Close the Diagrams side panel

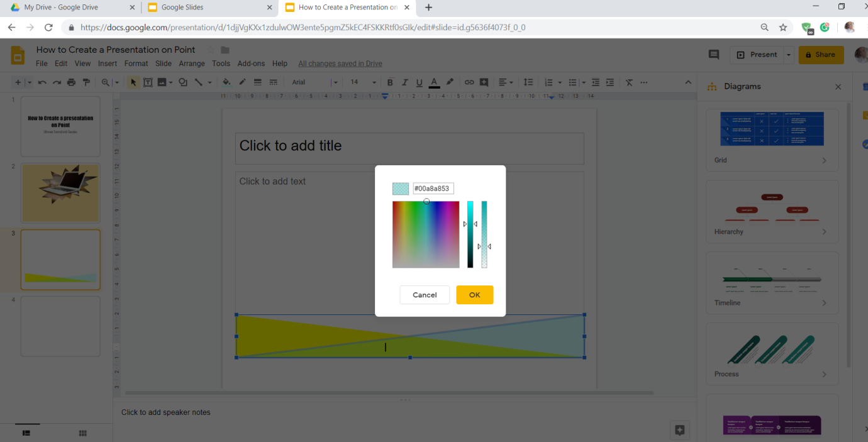[x=838, y=87]
